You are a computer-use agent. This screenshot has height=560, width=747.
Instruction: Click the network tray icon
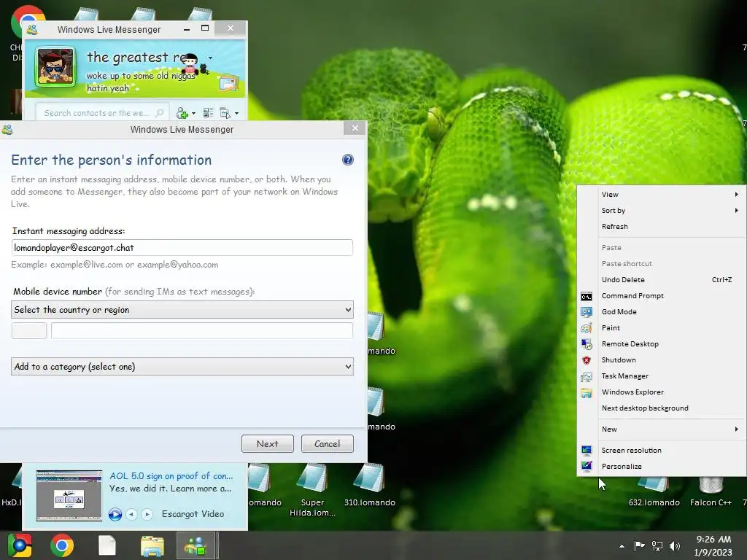click(x=657, y=545)
